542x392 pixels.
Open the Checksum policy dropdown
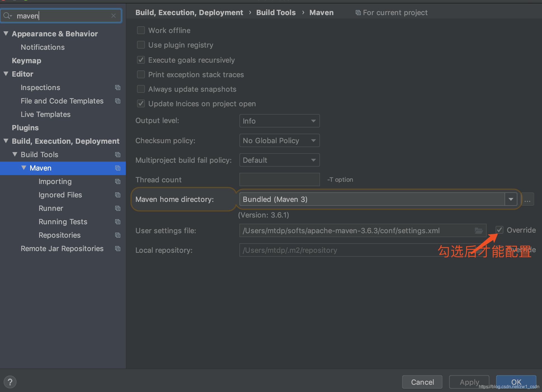pos(279,141)
